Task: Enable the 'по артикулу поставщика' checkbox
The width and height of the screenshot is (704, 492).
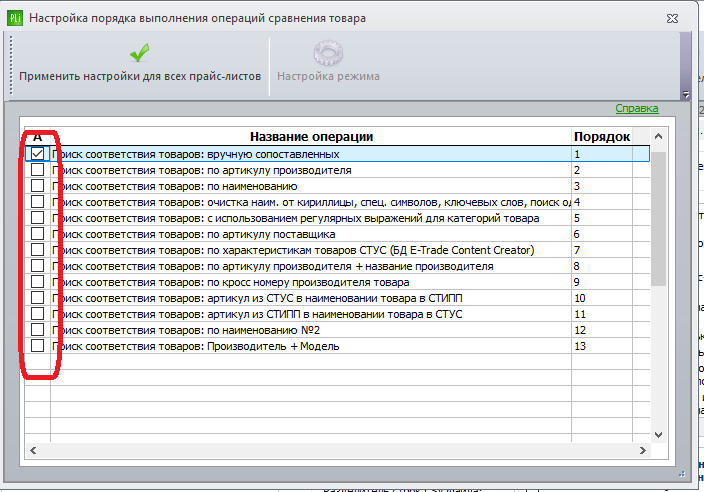Action: [x=37, y=234]
